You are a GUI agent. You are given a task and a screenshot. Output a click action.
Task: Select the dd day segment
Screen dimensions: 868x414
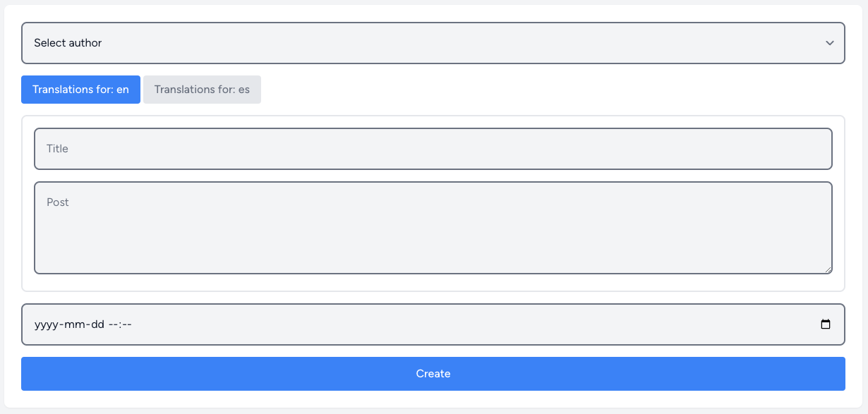click(x=97, y=324)
